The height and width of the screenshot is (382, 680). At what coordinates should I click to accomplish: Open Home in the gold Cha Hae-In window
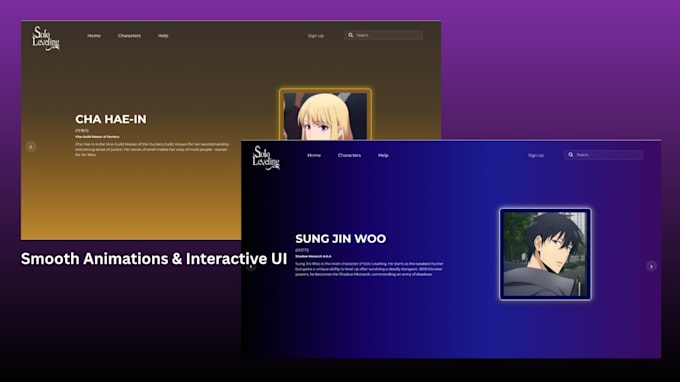pyautogui.click(x=94, y=36)
